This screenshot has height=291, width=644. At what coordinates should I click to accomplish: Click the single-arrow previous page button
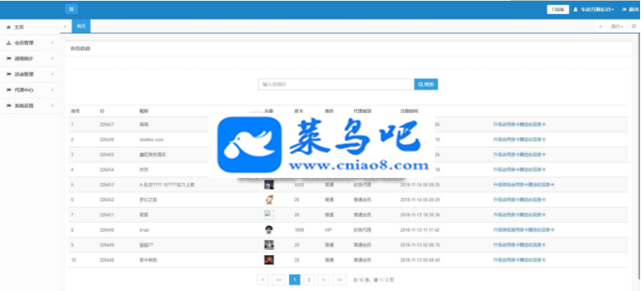(263, 280)
